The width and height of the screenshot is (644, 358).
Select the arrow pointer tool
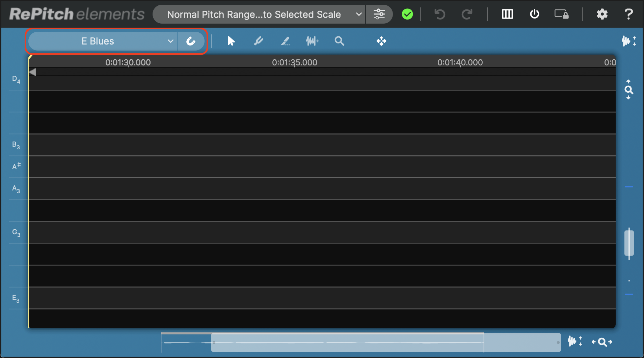coord(231,41)
